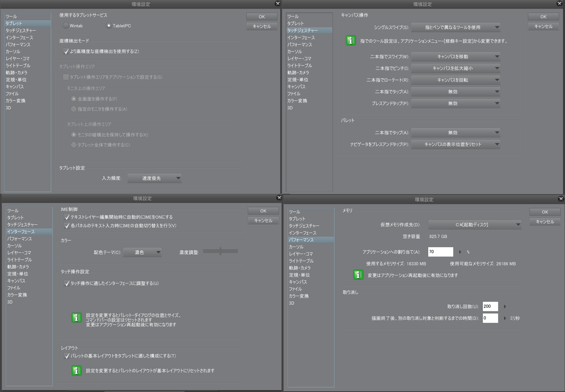Select カーソル in the tablet dialog sidebar
Image resolution: width=565 pixels, height=392 pixels.
tap(13, 52)
